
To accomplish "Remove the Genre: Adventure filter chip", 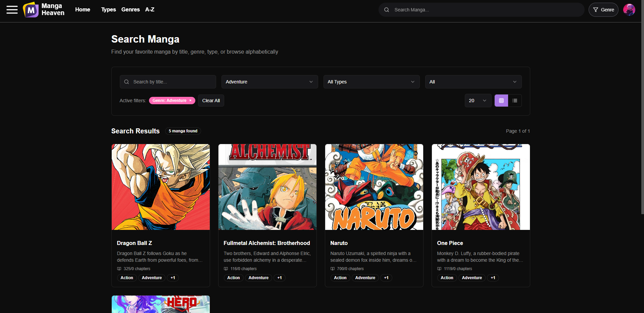I will [190, 101].
